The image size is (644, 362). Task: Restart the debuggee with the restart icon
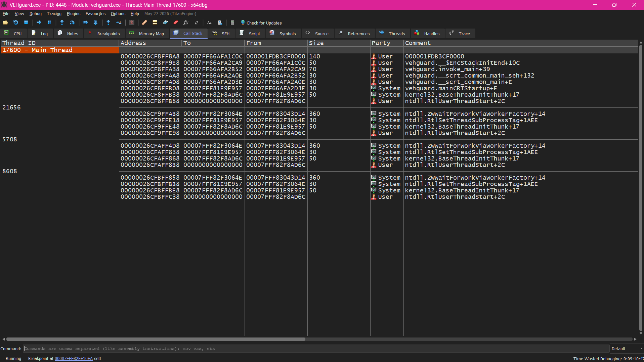16,22
